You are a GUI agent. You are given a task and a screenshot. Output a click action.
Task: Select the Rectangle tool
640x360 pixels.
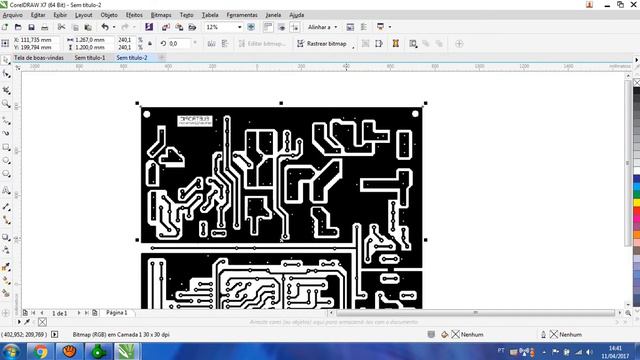[x=6, y=147]
